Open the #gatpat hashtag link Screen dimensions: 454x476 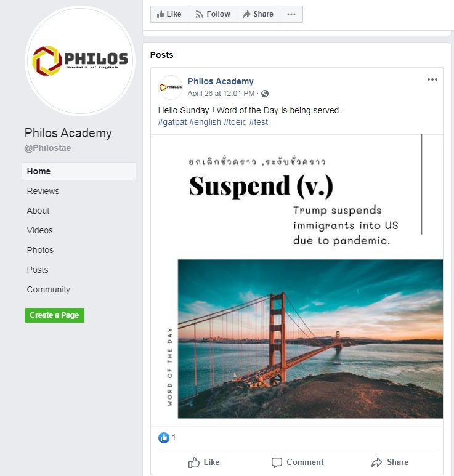[x=172, y=122]
